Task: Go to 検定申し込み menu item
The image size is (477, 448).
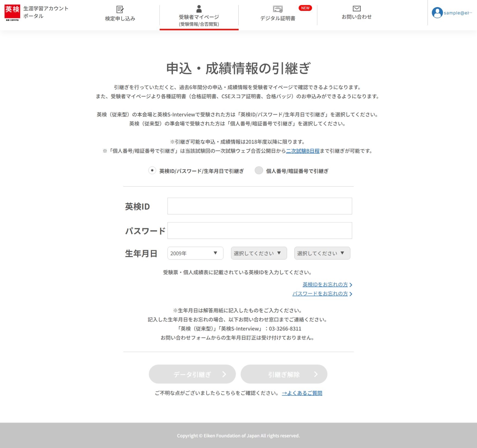Action: pyautogui.click(x=120, y=18)
